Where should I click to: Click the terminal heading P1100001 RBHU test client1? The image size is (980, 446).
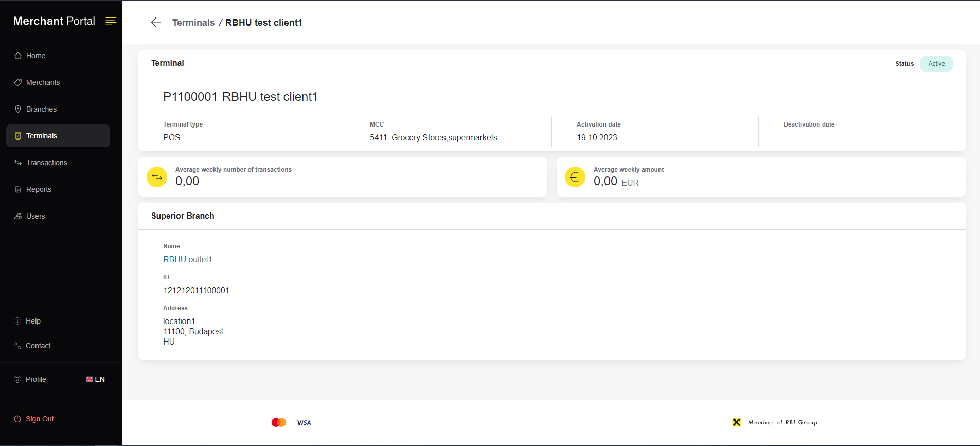click(240, 97)
